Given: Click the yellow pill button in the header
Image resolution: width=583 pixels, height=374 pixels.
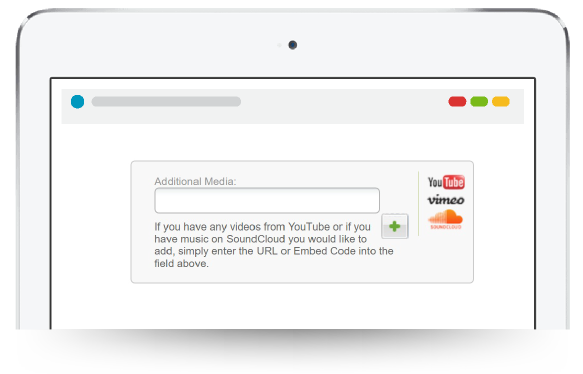Looking at the screenshot, I should (x=501, y=101).
